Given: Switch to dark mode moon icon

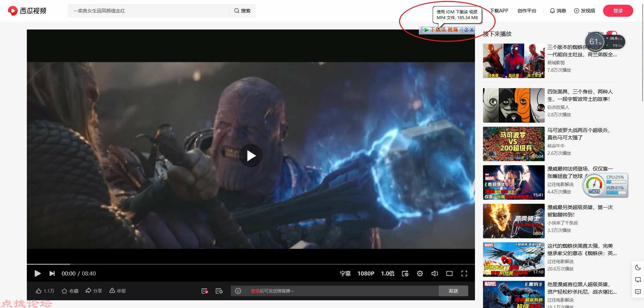Looking at the screenshot, I should pos(638,267).
